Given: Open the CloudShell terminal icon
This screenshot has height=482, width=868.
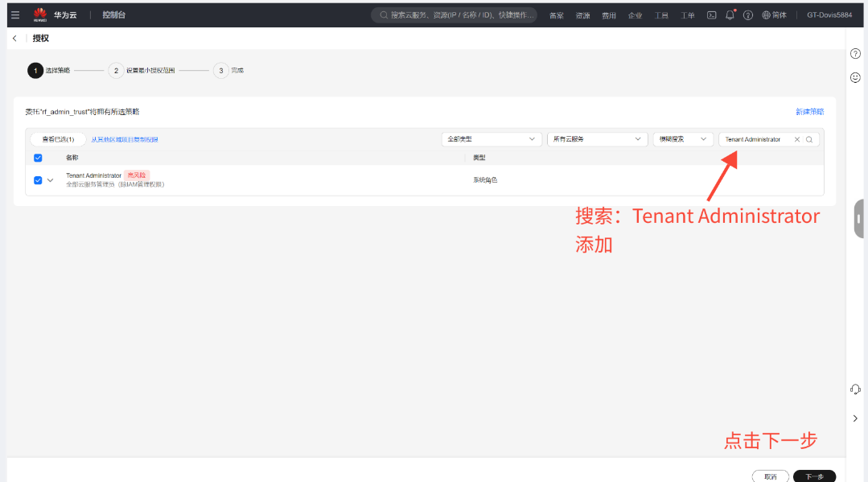Looking at the screenshot, I should (711, 14).
